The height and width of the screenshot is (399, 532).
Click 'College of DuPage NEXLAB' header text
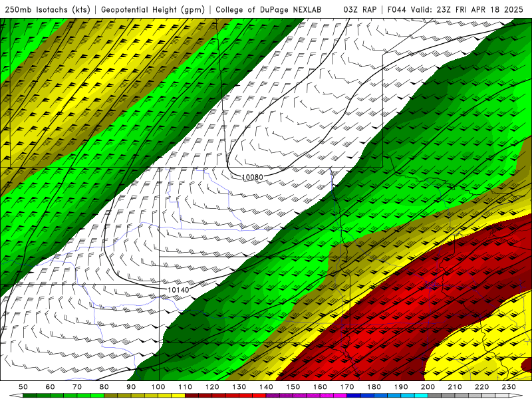coord(269,10)
